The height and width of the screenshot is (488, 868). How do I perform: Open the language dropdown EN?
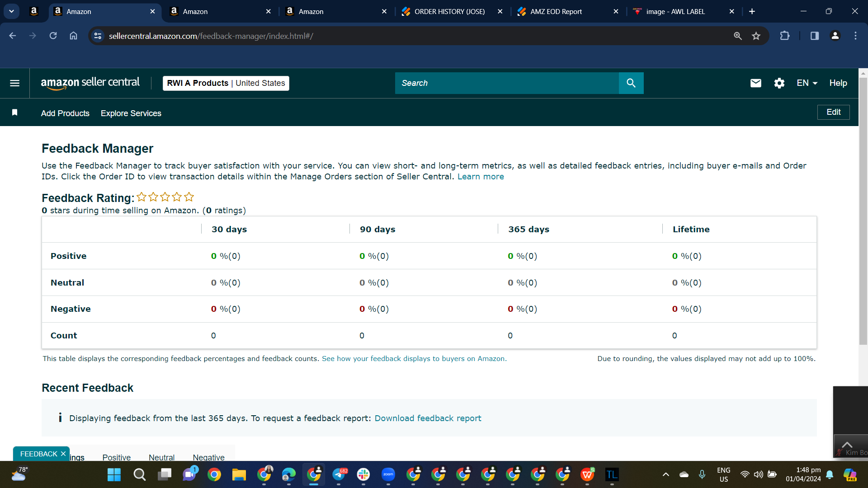(x=807, y=83)
